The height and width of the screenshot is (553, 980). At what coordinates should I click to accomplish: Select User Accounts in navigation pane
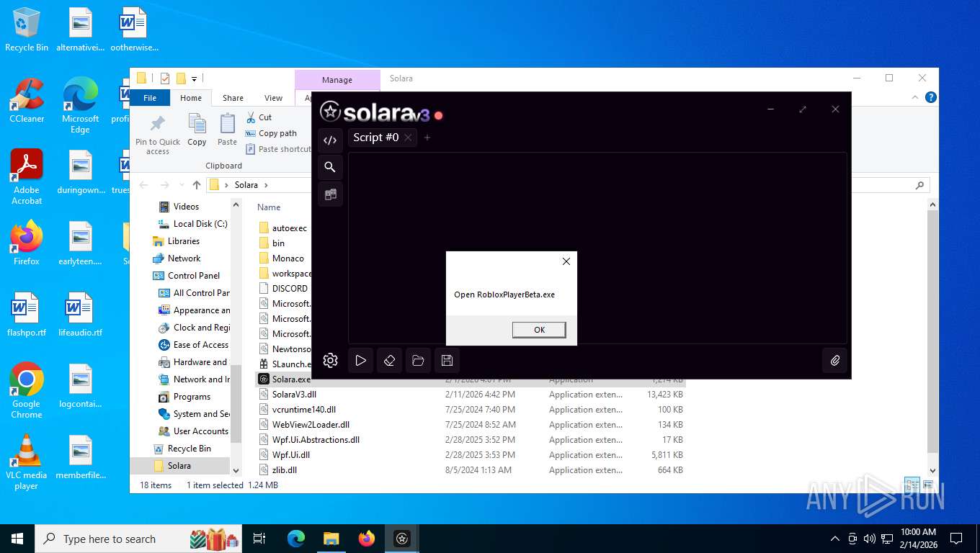click(193, 431)
